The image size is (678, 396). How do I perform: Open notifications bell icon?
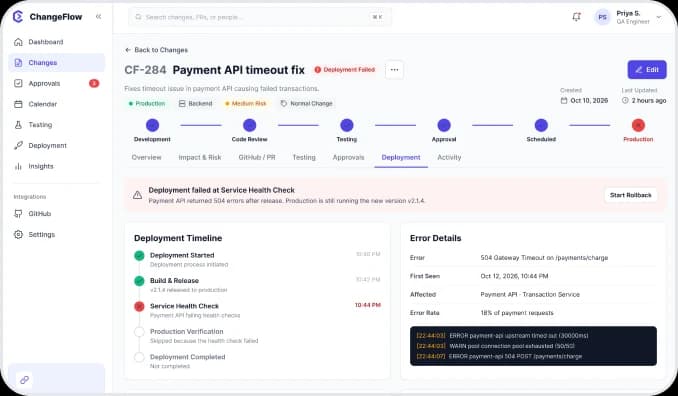click(576, 17)
